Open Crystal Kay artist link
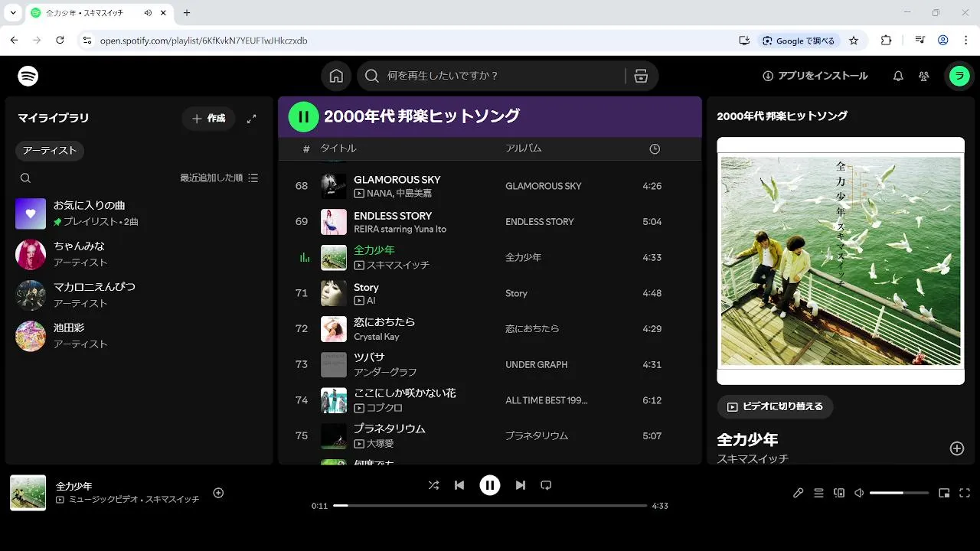This screenshot has width=980, height=551. (377, 337)
